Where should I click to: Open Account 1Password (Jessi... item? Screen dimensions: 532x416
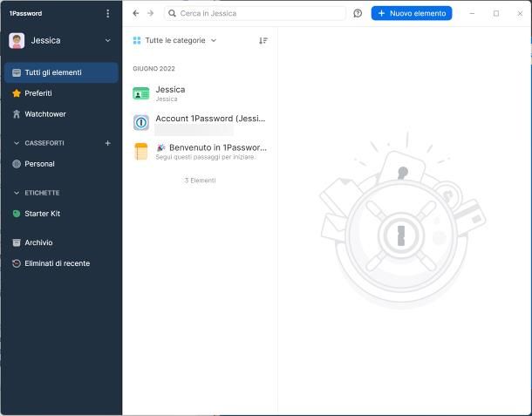[x=201, y=122]
